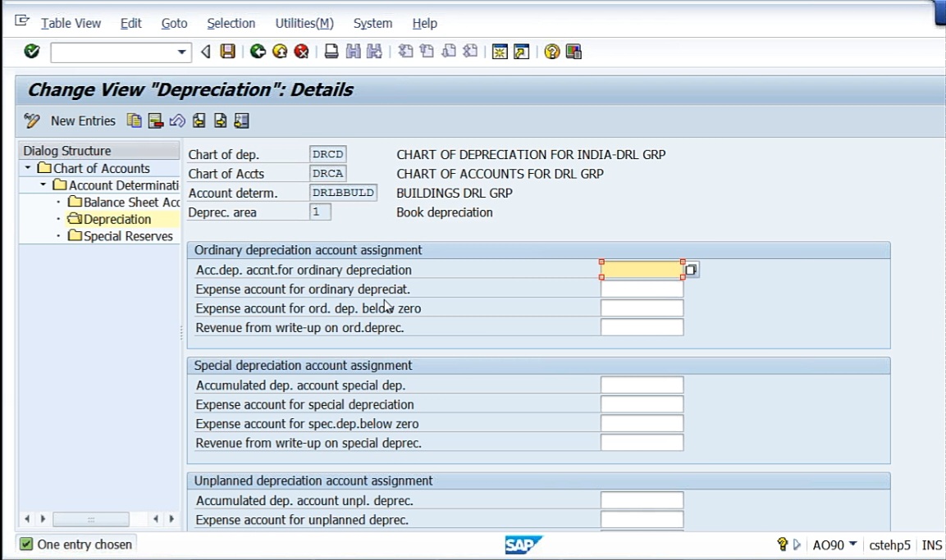
Task: Click the Save diskette icon
Action: pyautogui.click(x=227, y=52)
